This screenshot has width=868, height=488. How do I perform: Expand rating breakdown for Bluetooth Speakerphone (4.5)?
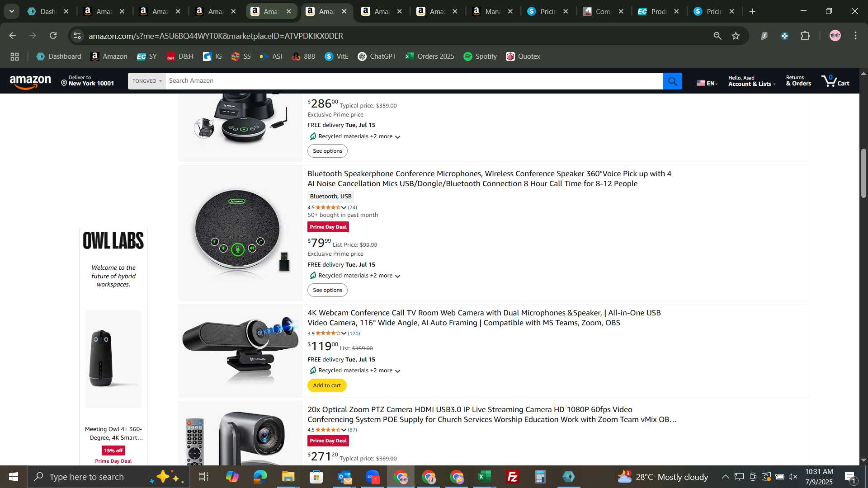[344, 207]
